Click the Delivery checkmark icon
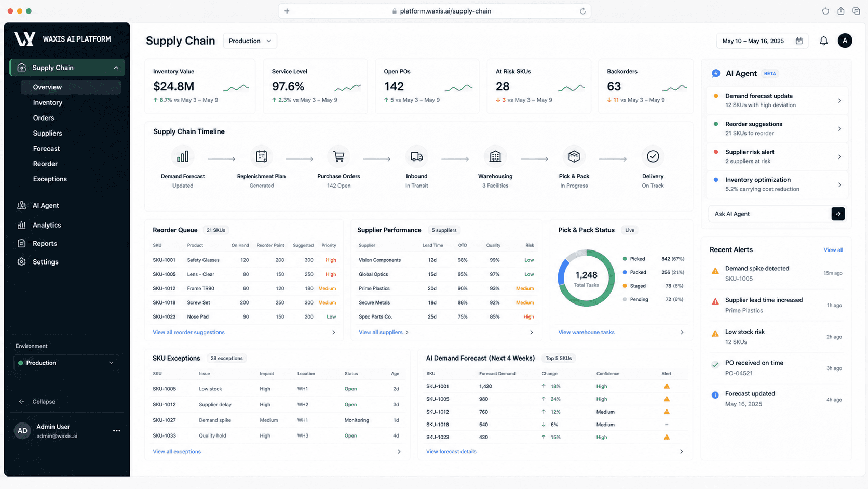 [x=653, y=156]
